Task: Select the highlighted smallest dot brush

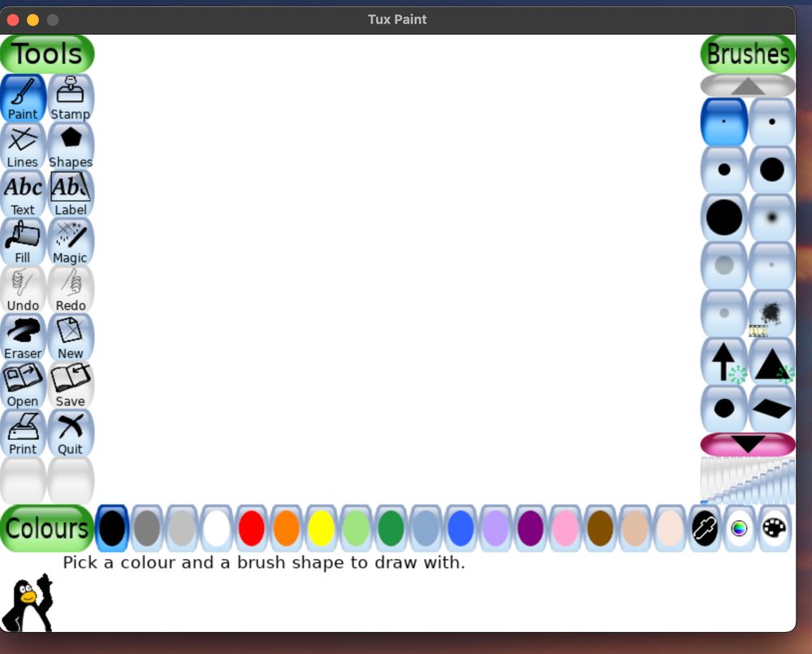Action: (x=724, y=122)
